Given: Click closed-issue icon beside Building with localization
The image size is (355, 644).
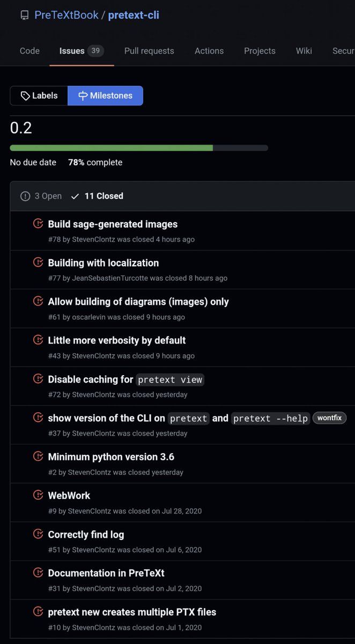Looking at the screenshot, I should pyautogui.click(x=38, y=262).
